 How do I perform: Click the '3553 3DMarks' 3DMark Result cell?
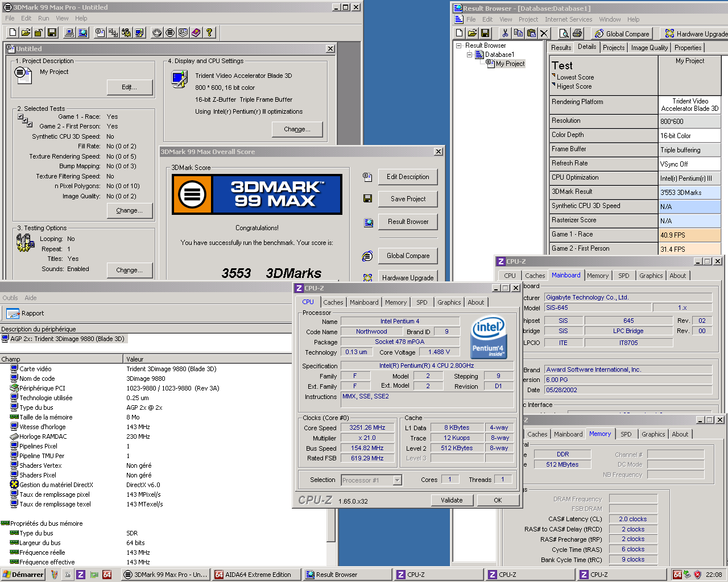point(690,192)
